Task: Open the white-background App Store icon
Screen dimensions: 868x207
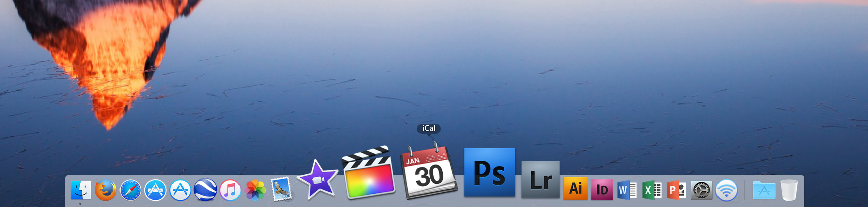Action: [181, 190]
